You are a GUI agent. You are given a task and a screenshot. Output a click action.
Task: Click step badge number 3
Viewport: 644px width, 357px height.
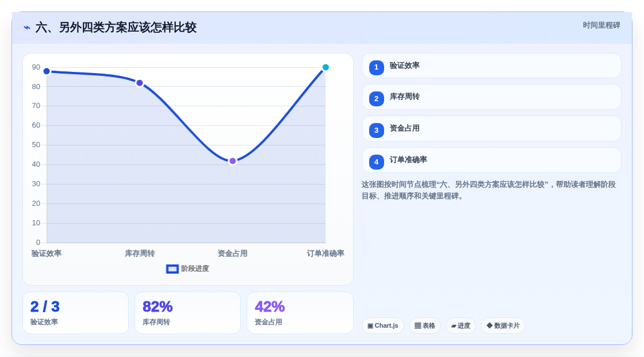coord(376,130)
